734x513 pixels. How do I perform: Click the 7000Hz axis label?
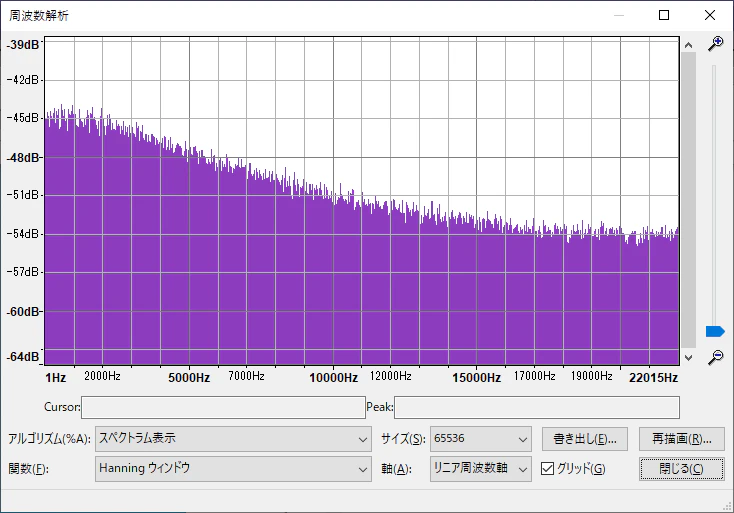[x=246, y=376]
